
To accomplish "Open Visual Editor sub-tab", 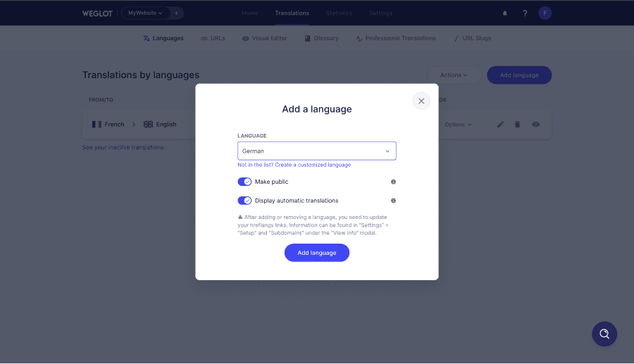I will (264, 39).
